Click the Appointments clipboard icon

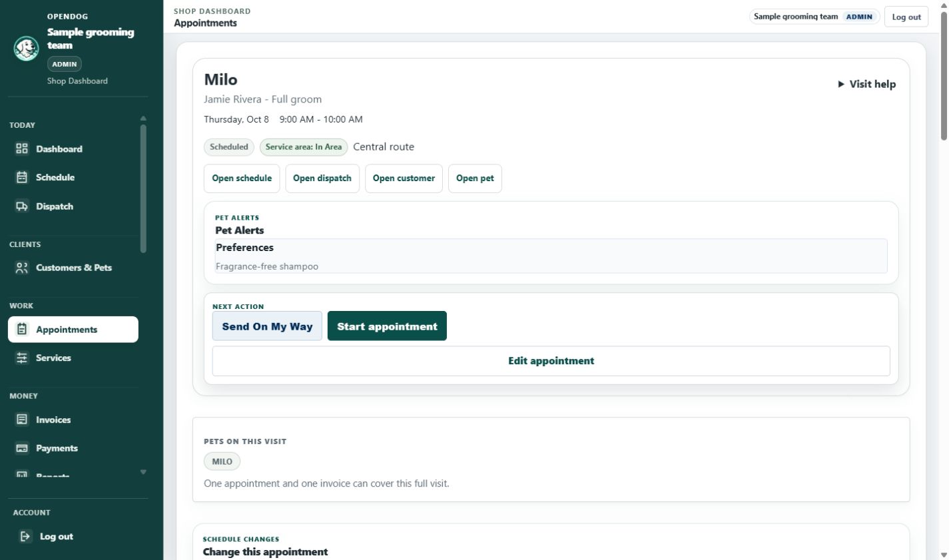point(22,329)
